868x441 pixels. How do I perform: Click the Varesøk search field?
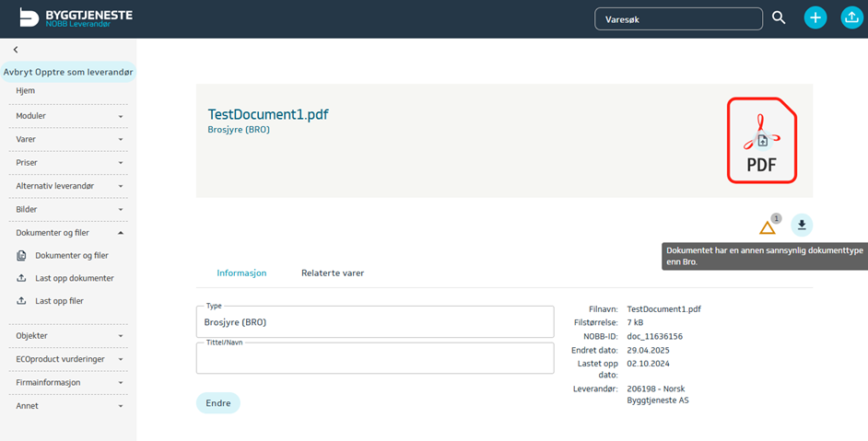(x=678, y=18)
